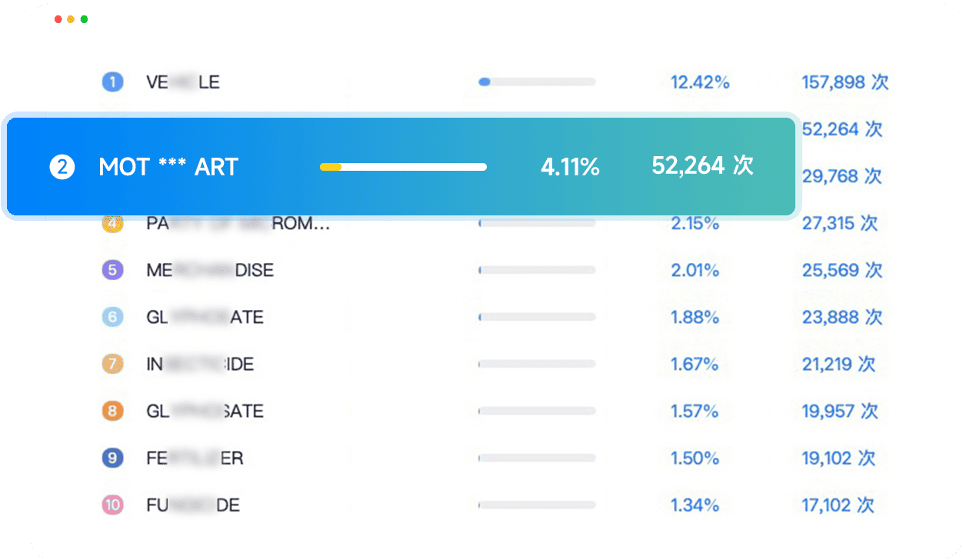Image resolution: width=963 pixels, height=560 pixels.
Task: Click the red window close dot
Action: click(58, 19)
